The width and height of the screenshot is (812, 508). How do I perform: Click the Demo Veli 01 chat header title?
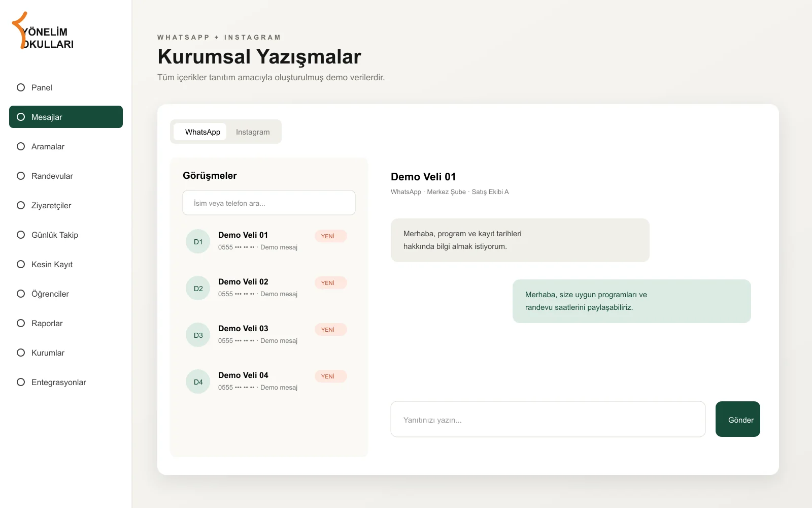click(x=423, y=177)
